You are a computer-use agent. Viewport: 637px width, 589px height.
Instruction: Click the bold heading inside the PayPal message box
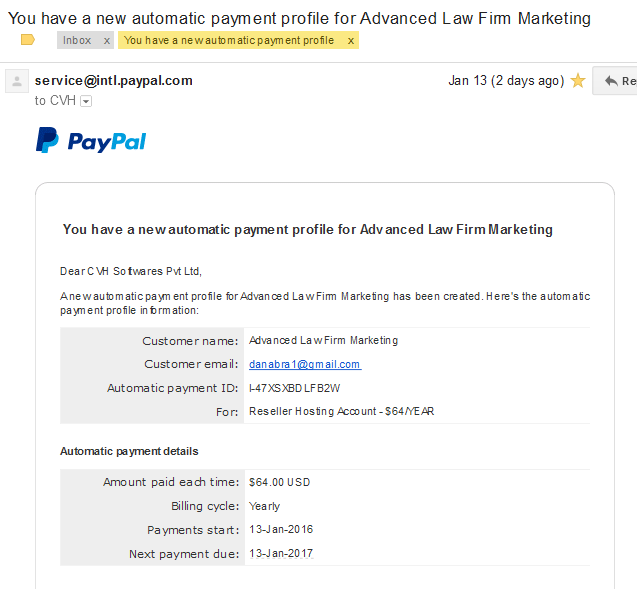pos(308,230)
